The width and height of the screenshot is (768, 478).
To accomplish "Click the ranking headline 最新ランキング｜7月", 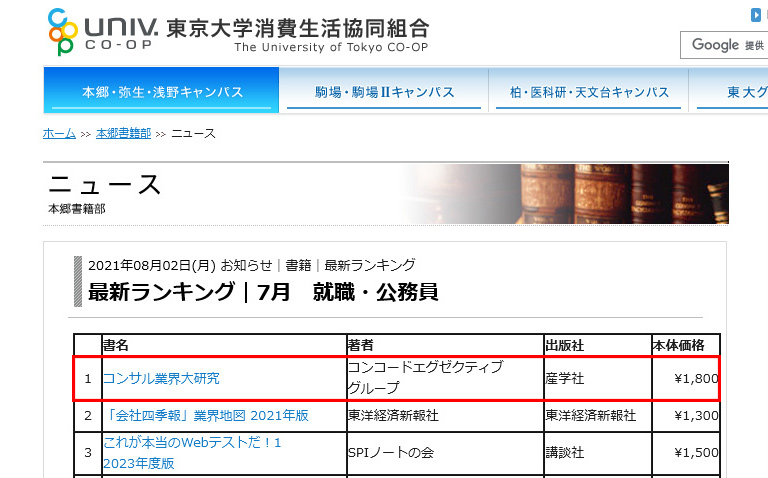I will point(263,292).
